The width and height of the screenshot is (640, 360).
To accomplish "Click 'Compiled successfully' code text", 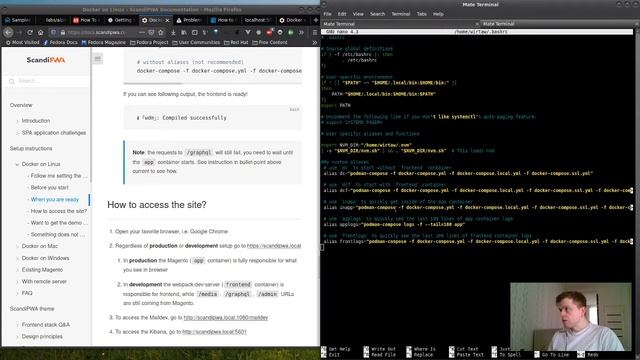I will pos(194,118).
